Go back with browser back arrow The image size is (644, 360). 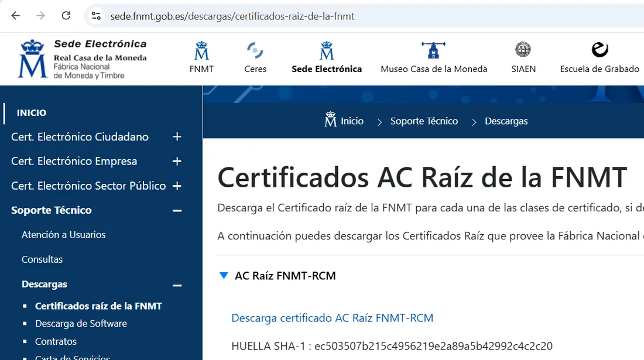pos(16,16)
